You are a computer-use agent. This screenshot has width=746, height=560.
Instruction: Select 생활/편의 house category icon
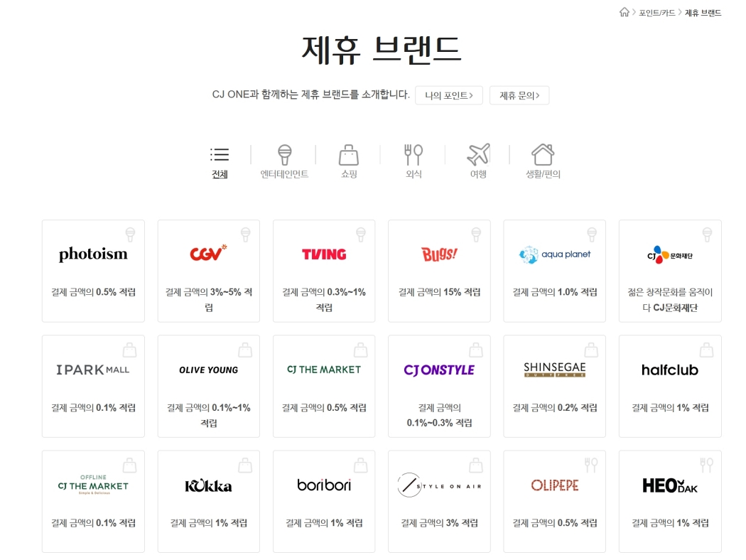click(x=543, y=154)
